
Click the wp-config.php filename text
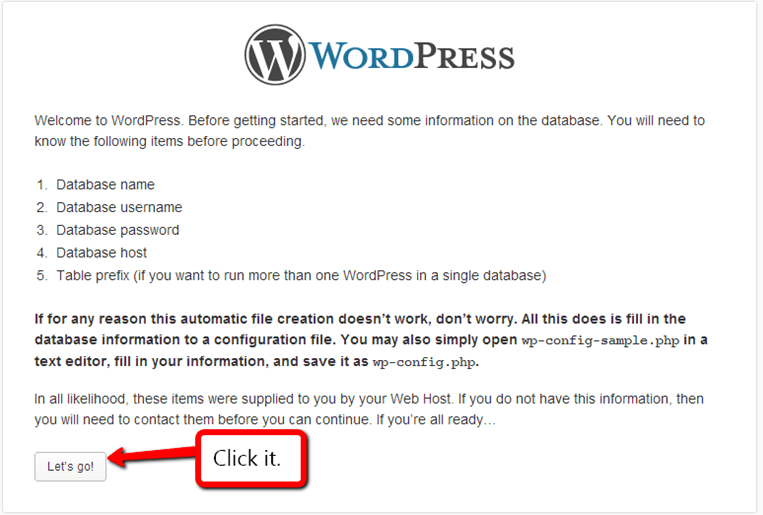(x=424, y=363)
